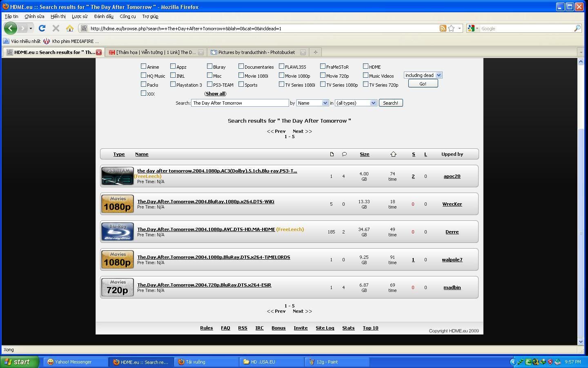
Task: Click the Movies 720p category icon
Action: point(118,287)
